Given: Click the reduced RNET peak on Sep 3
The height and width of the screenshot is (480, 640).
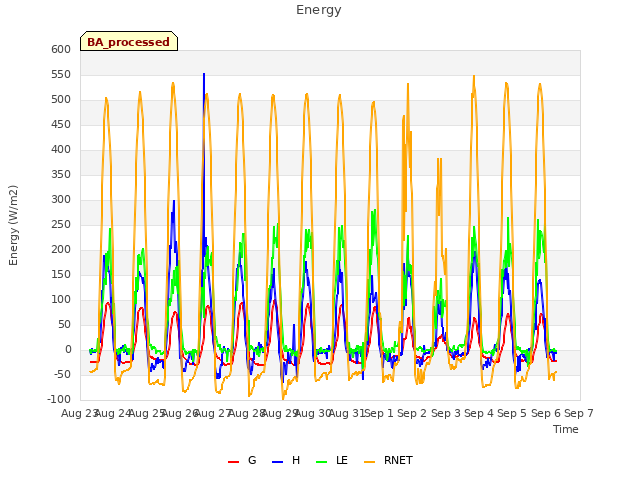Looking at the screenshot, I should tap(440, 159).
